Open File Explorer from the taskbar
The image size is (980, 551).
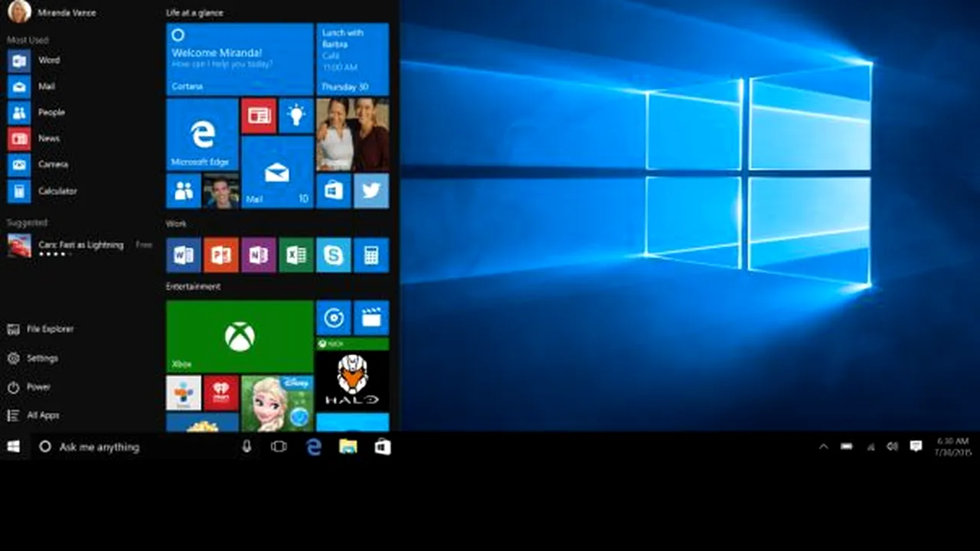[x=348, y=447]
